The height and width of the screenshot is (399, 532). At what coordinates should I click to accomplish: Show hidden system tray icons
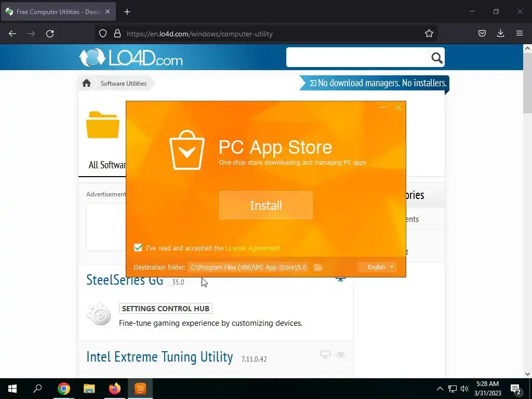pyautogui.click(x=440, y=389)
